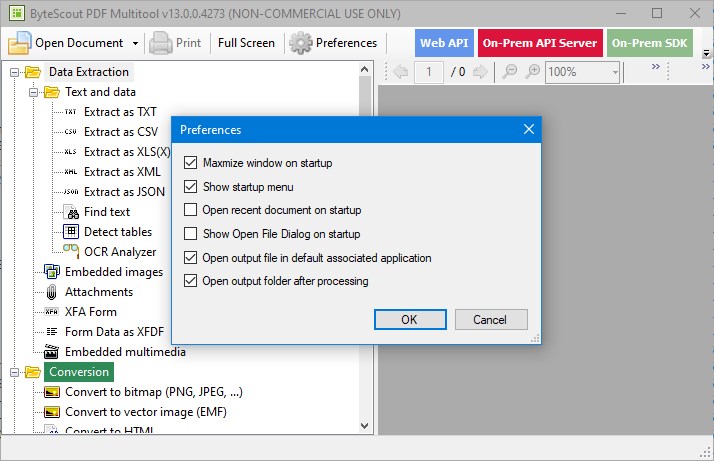
Task: Open the Open Document dropdown arrow
Action: click(x=135, y=43)
